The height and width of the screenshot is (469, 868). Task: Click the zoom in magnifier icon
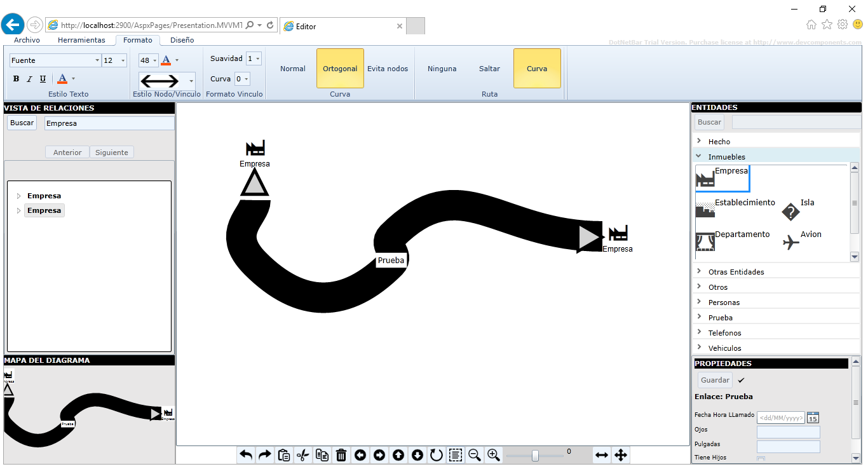494,455
